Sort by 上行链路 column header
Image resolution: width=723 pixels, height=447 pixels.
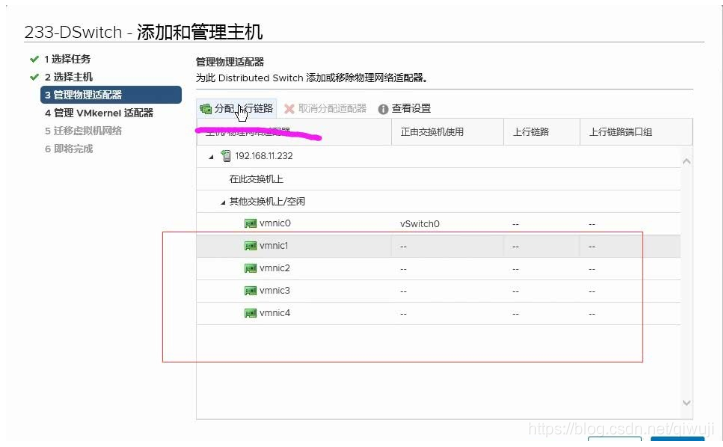click(541, 132)
